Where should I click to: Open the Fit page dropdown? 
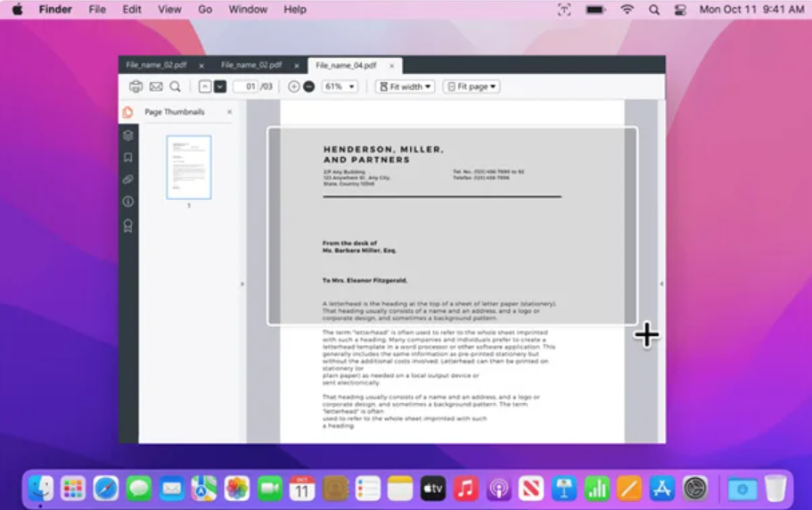coord(472,86)
